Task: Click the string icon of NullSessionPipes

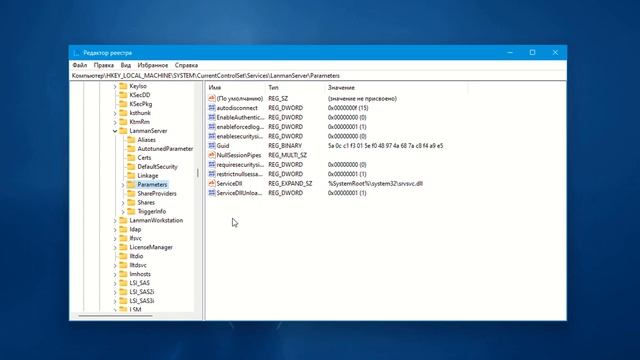Action: (211, 155)
